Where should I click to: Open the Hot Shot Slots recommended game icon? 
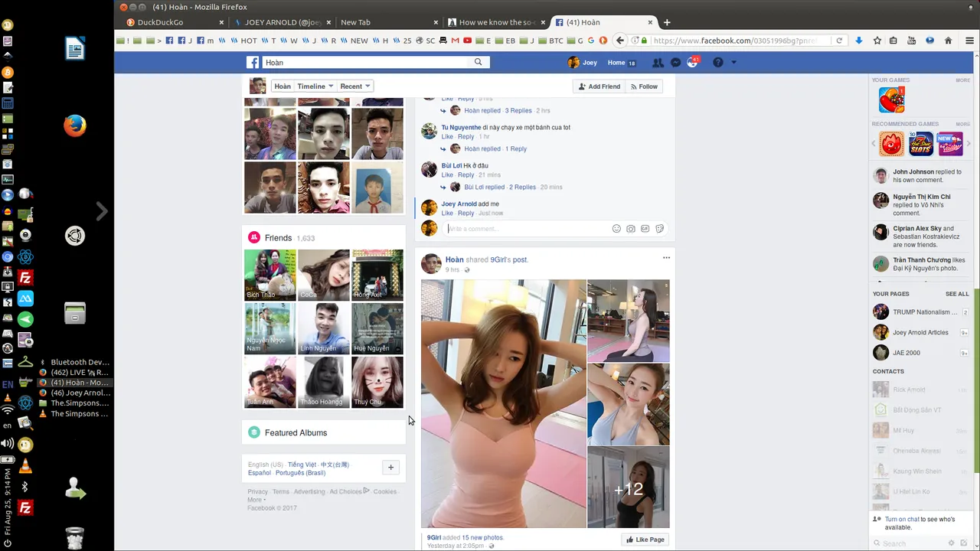(x=921, y=143)
